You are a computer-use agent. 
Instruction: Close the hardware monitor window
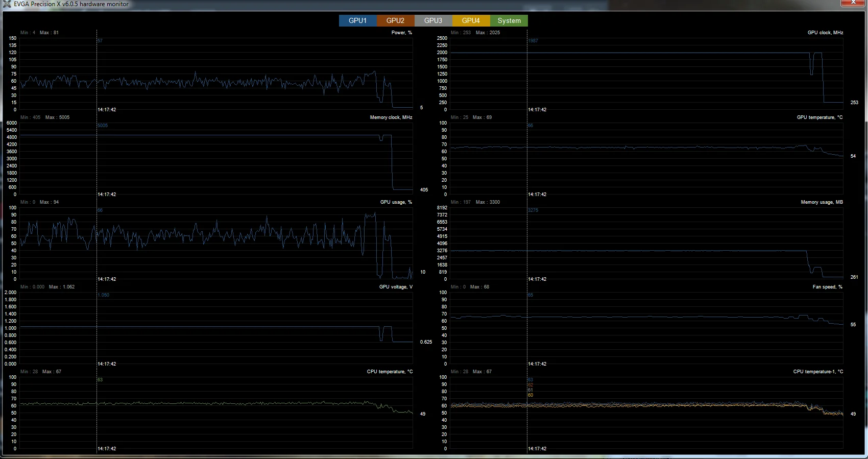(853, 3)
